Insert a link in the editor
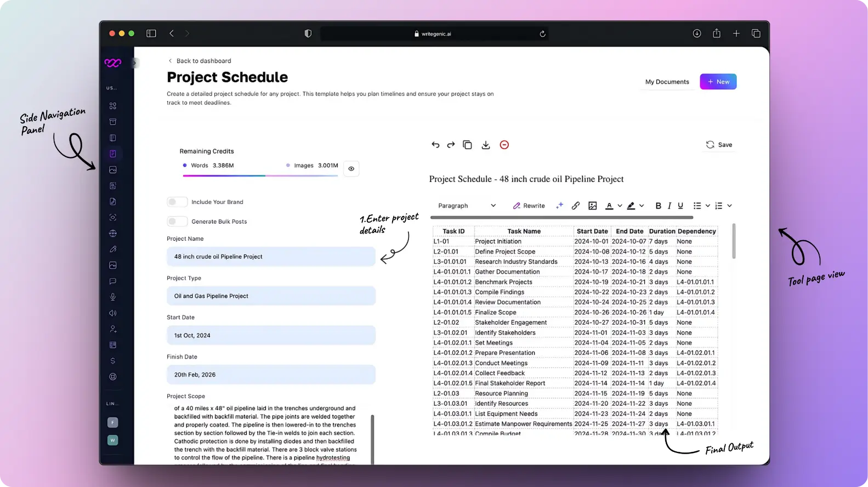Screen dimensions: 868x487 pyautogui.click(x=576, y=206)
